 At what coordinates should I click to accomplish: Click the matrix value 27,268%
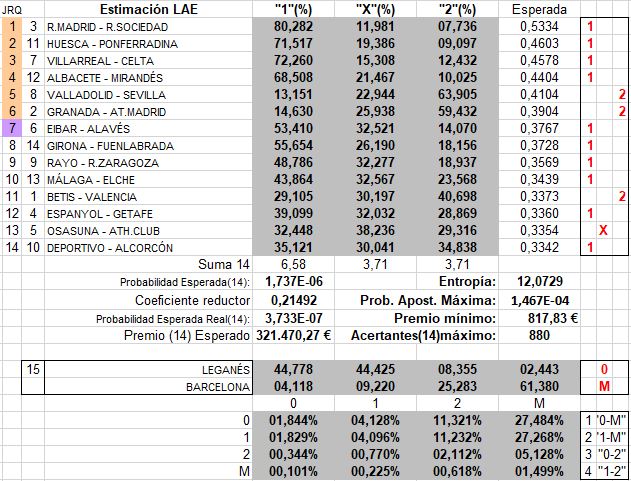coord(539,437)
